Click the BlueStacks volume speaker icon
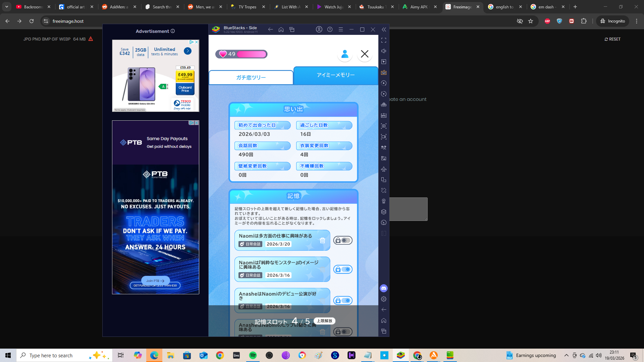644x362 pixels. pos(384,51)
